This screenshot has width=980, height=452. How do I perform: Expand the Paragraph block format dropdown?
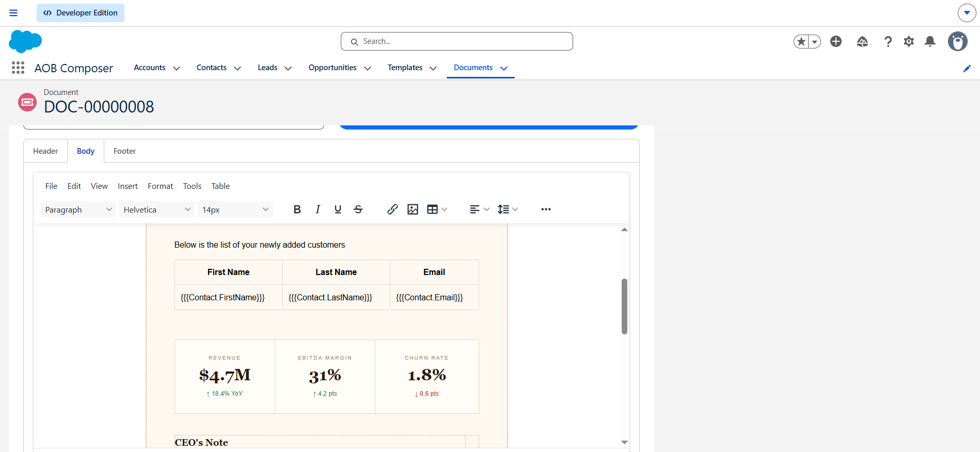[x=78, y=209]
